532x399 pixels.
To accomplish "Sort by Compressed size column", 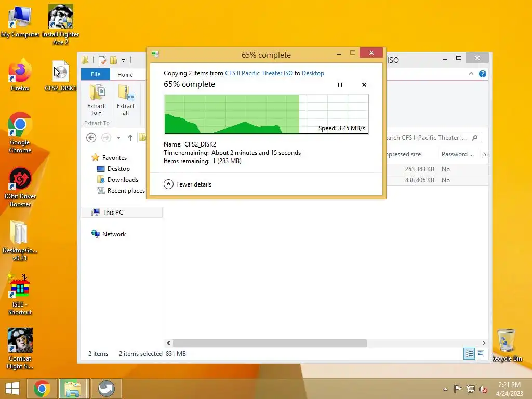I will click(x=412, y=154).
